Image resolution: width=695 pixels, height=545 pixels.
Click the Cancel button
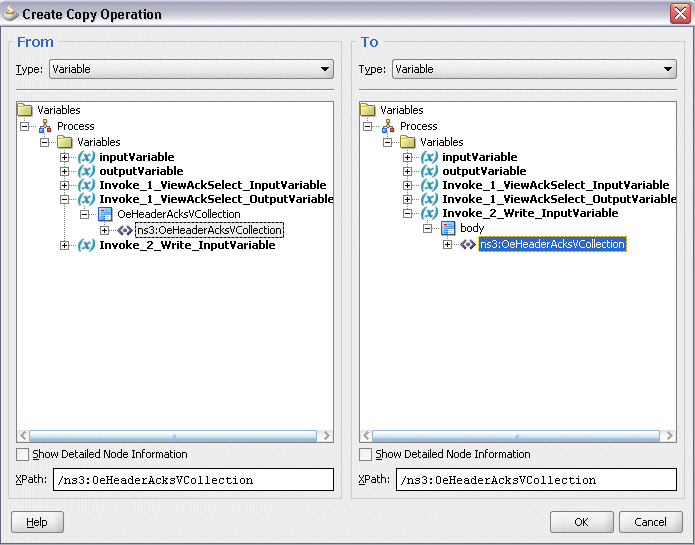pyautogui.click(x=650, y=522)
